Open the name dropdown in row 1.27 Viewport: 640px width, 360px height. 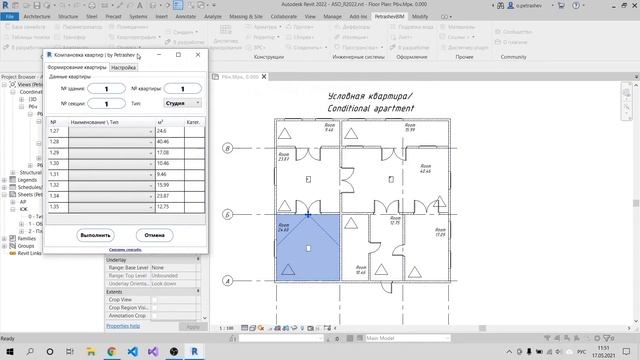(111, 131)
